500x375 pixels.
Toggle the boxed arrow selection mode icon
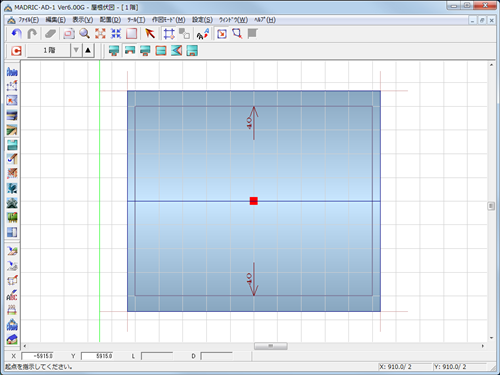(x=222, y=34)
